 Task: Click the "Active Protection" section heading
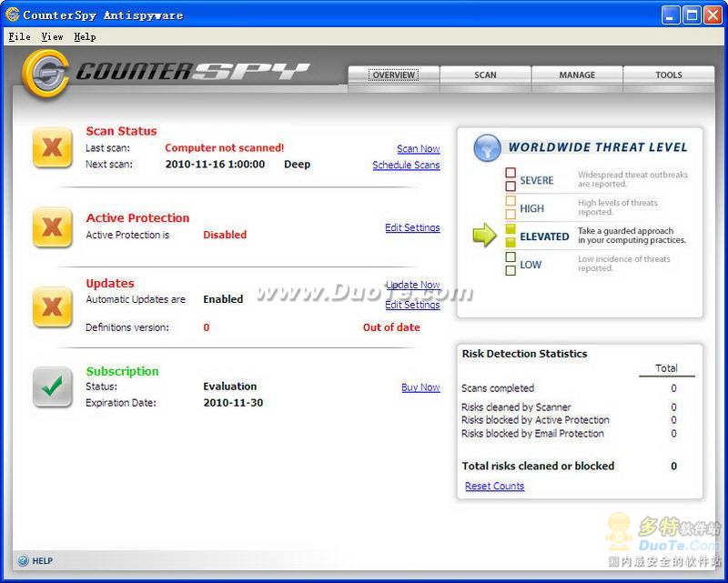tap(137, 217)
